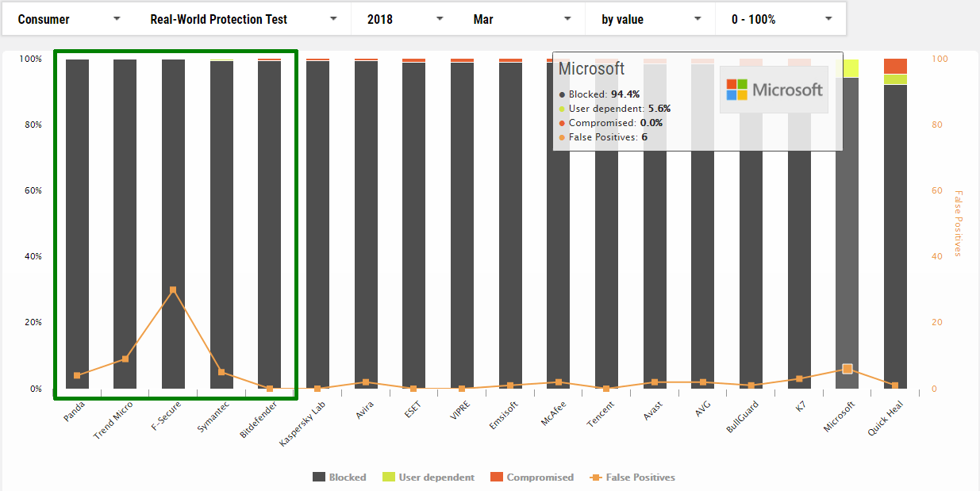
Task: Click the Trend Micro axis label
Action: point(113,420)
